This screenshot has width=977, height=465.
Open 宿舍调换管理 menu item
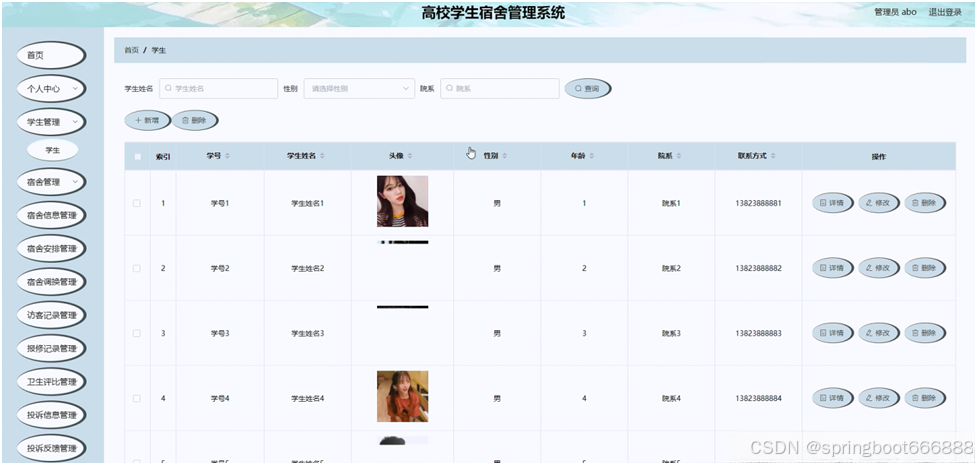click(x=51, y=282)
